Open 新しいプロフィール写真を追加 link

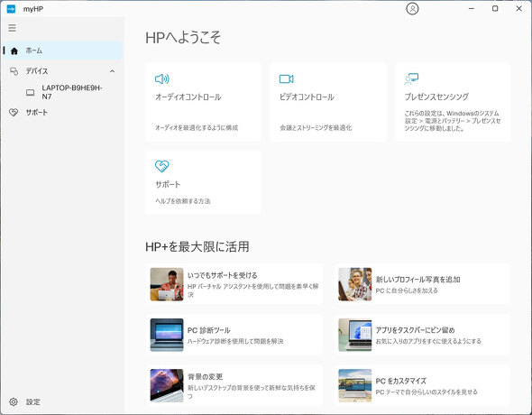coord(422,284)
